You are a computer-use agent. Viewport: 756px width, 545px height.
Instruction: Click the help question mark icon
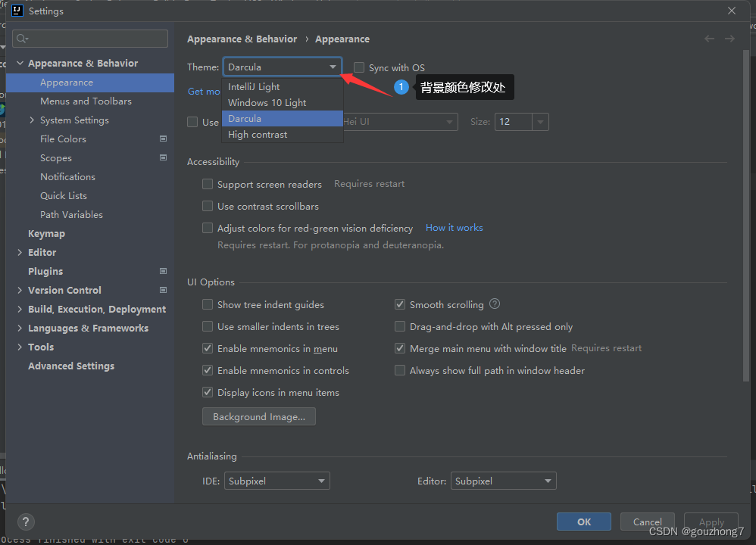(x=26, y=522)
